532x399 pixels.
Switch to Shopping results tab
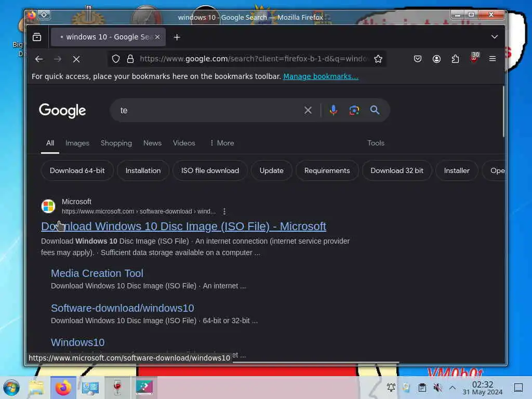[116, 143]
